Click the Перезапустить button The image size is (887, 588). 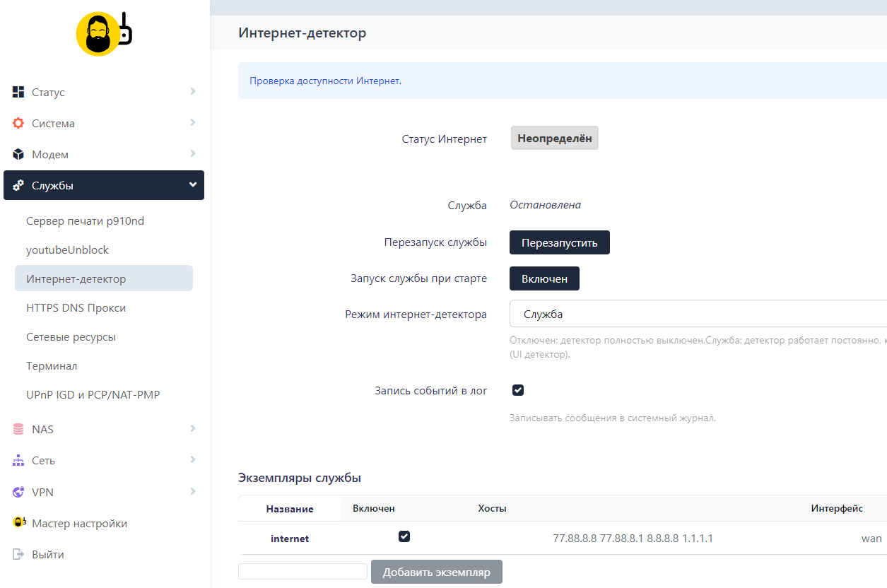tap(560, 242)
